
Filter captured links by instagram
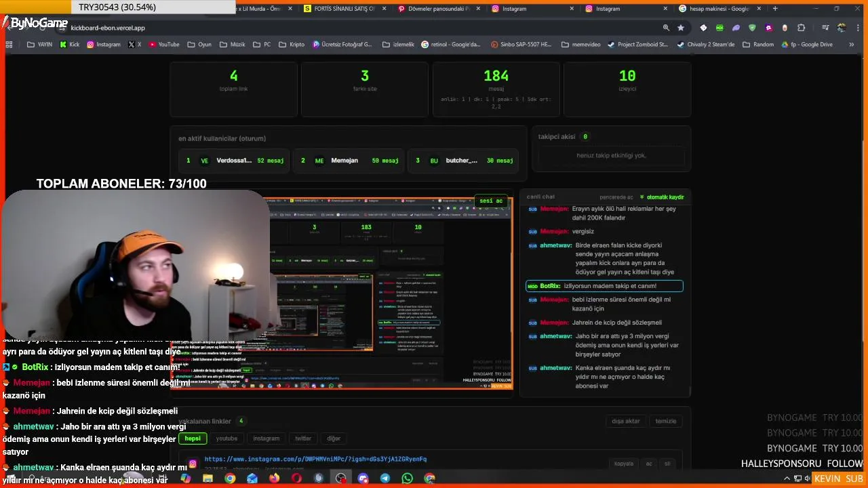(266, 439)
